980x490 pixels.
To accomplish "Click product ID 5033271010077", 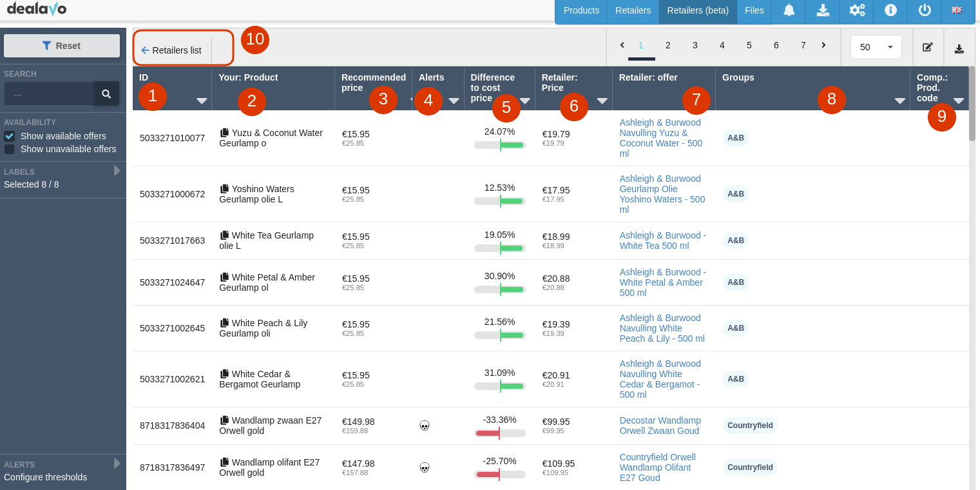I will pyautogui.click(x=172, y=138).
